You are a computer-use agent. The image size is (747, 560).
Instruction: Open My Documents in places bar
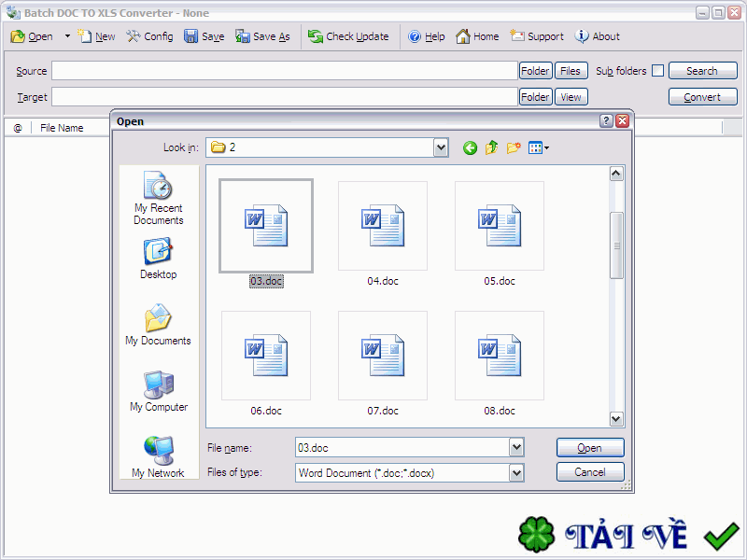pyautogui.click(x=158, y=325)
